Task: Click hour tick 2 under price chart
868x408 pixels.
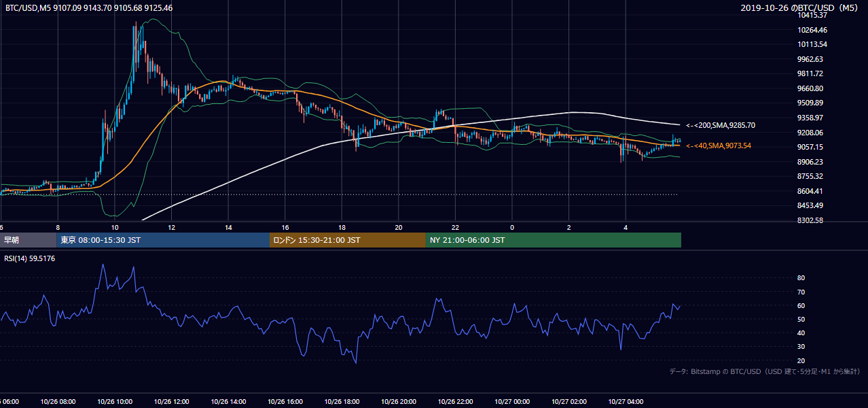Action: point(569,228)
